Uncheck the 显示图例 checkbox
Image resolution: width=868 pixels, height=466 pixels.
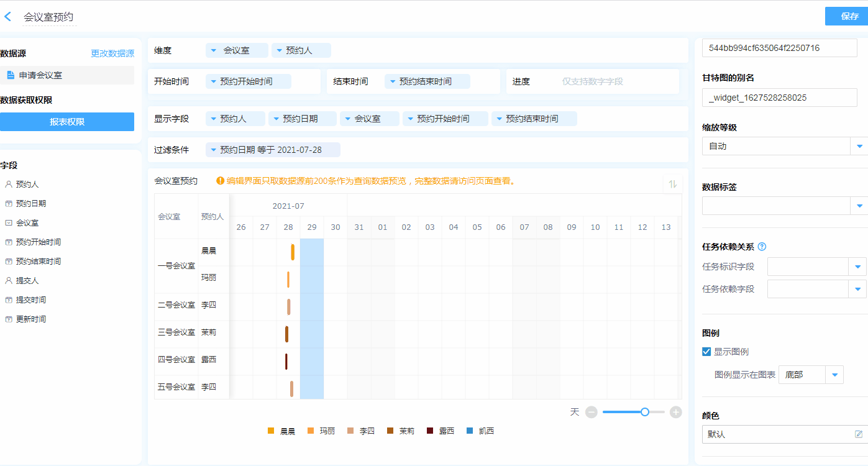(706, 352)
